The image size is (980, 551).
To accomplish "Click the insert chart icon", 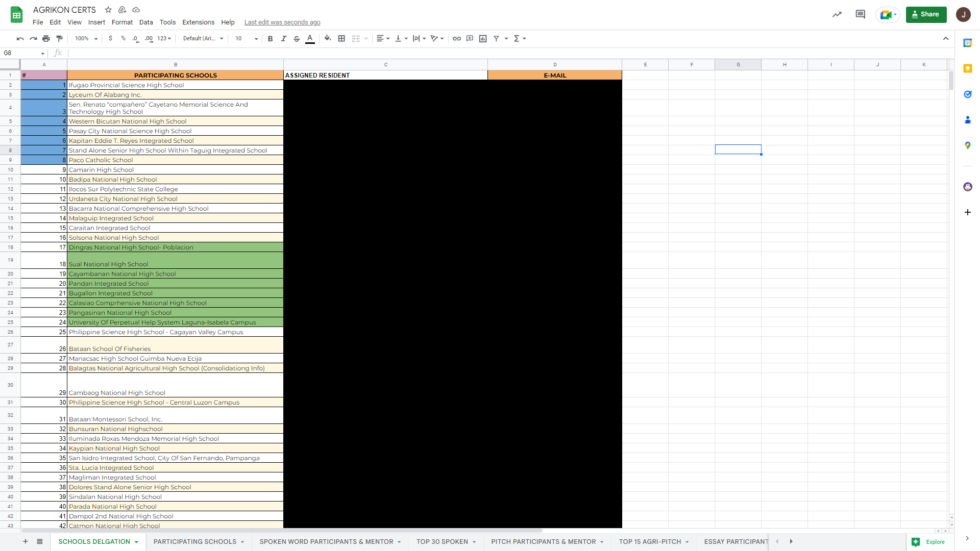I will 483,38.
